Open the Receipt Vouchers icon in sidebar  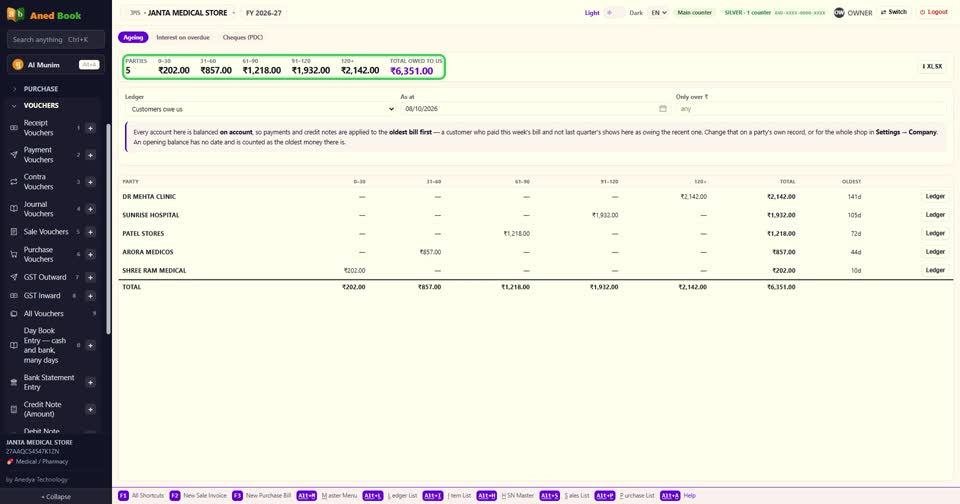tap(13, 128)
